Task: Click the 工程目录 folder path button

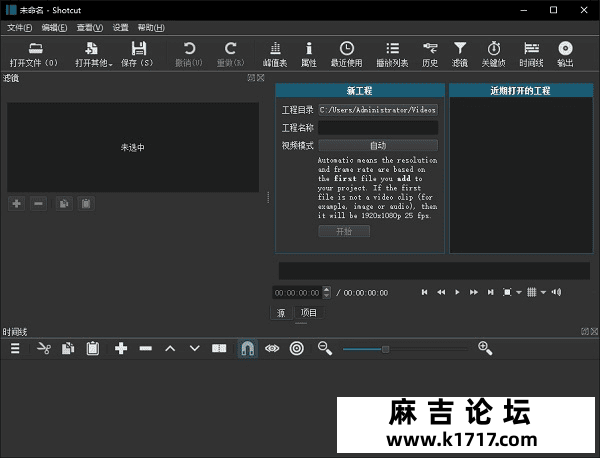Action: (x=378, y=110)
